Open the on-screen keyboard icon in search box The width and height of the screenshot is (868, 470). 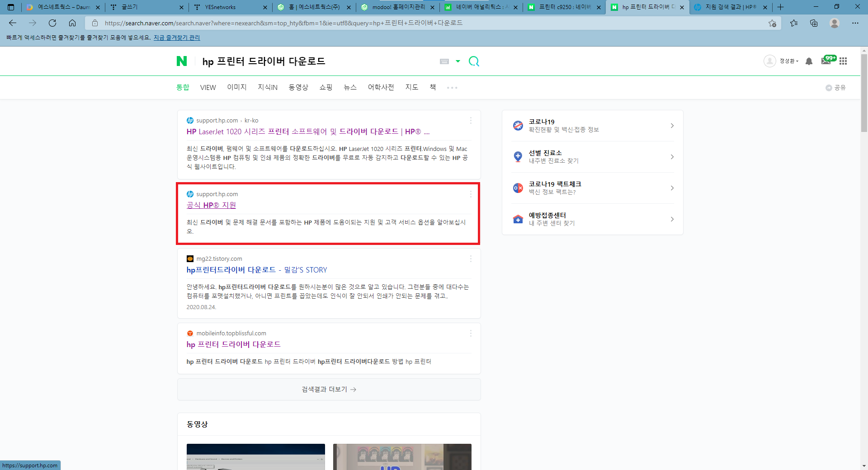pyautogui.click(x=444, y=61)
